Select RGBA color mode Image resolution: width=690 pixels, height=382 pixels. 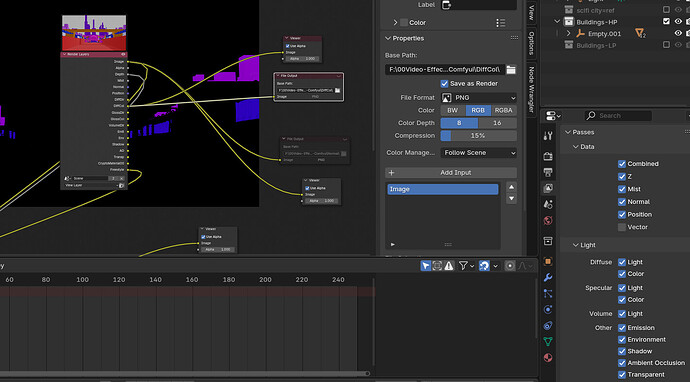pos(504,110)
